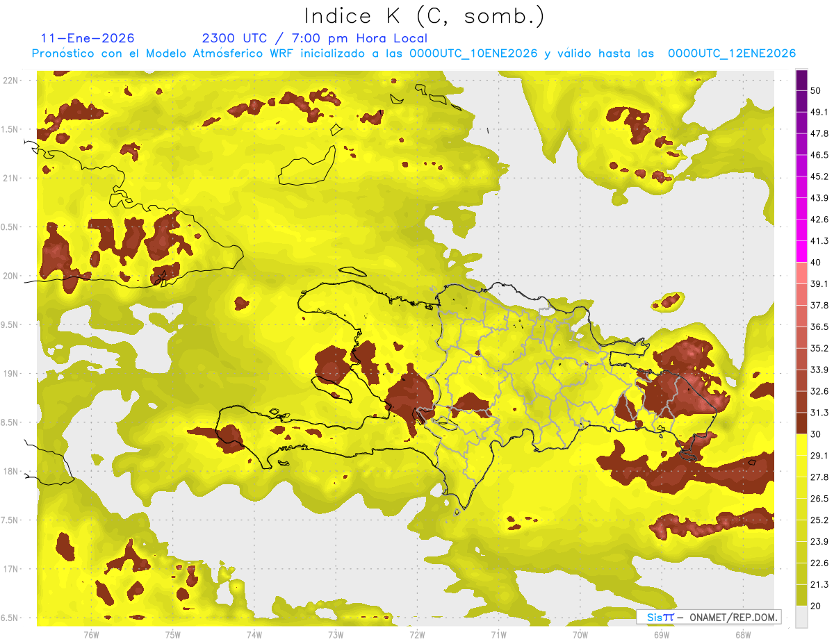Click the colorbar value 42.6
The width and height of the screenshot is (834, 644).
pyautogui.click(x=819, y=220)
